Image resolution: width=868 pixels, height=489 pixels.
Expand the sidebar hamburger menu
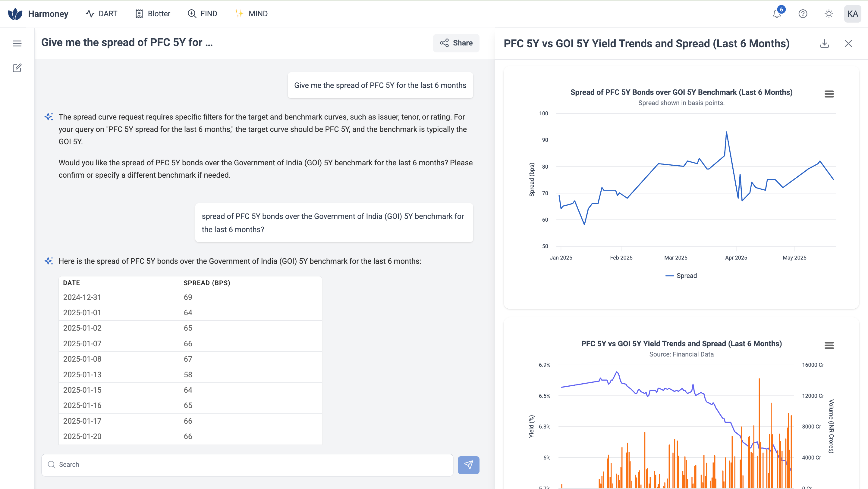tap(17, 43)
